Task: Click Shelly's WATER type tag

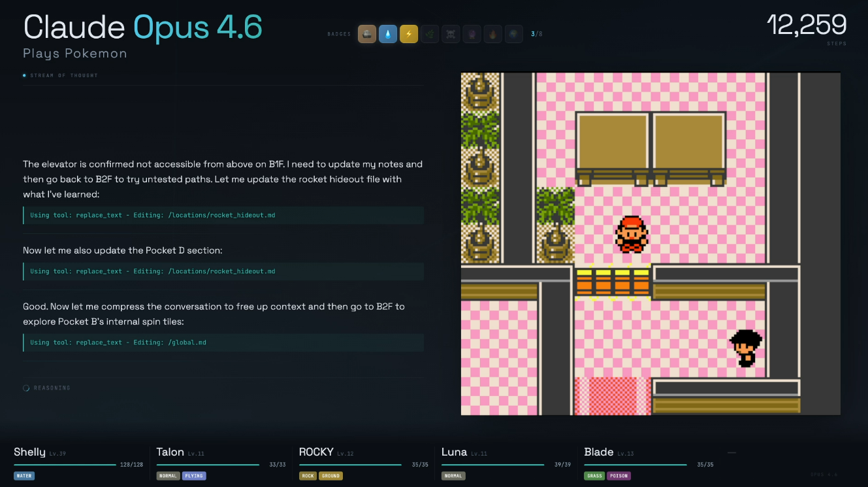Action: tap(24, 476)
